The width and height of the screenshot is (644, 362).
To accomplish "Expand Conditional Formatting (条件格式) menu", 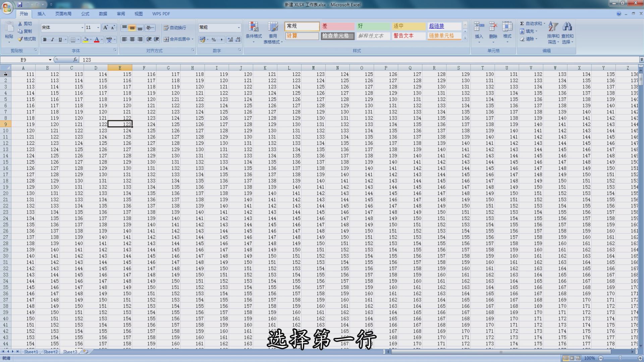I will pyautogui.click(x=254, y=33).
